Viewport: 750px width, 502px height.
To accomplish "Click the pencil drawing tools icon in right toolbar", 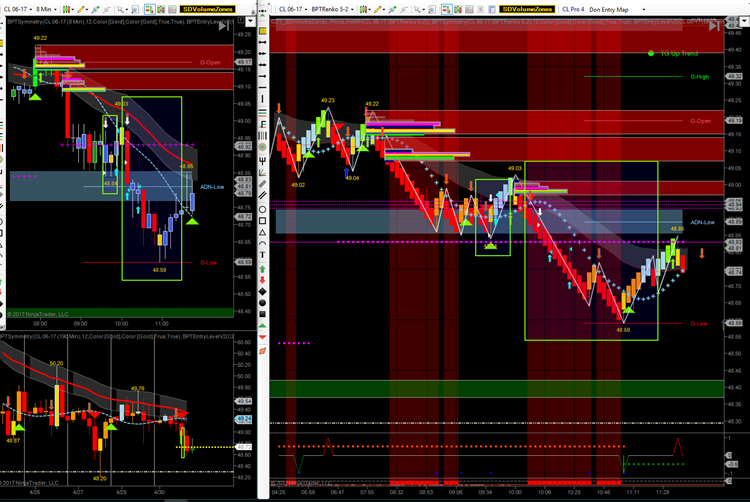I will pos(378,9).
